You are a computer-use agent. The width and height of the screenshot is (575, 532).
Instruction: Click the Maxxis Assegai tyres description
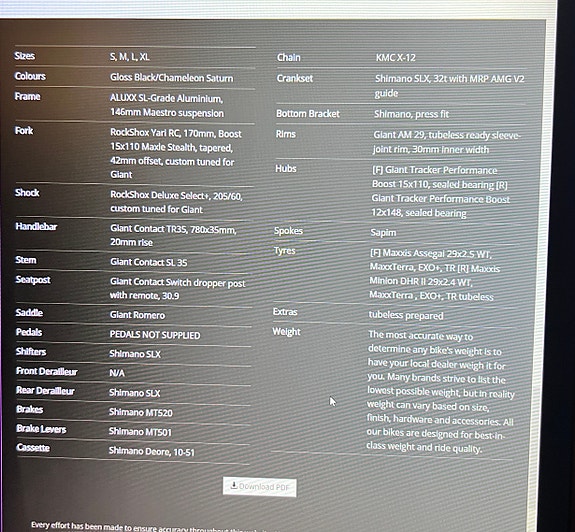pyautogui.click(x=435, y=275)
